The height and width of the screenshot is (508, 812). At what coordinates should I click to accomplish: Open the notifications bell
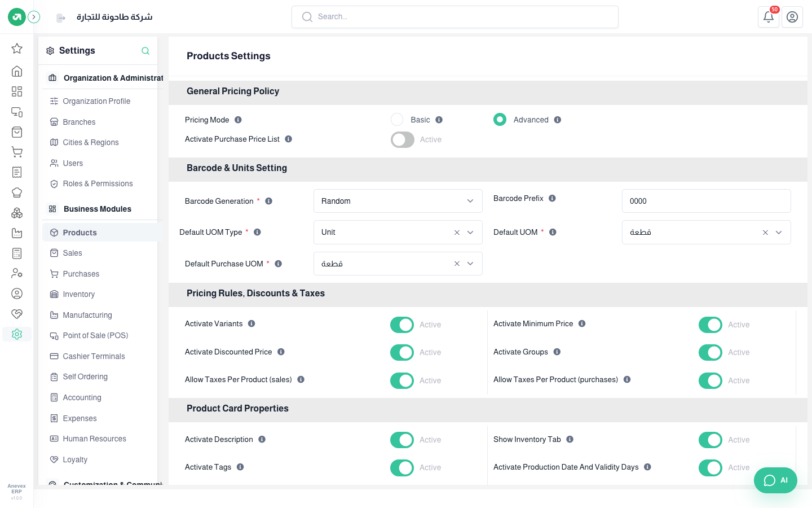768,17
